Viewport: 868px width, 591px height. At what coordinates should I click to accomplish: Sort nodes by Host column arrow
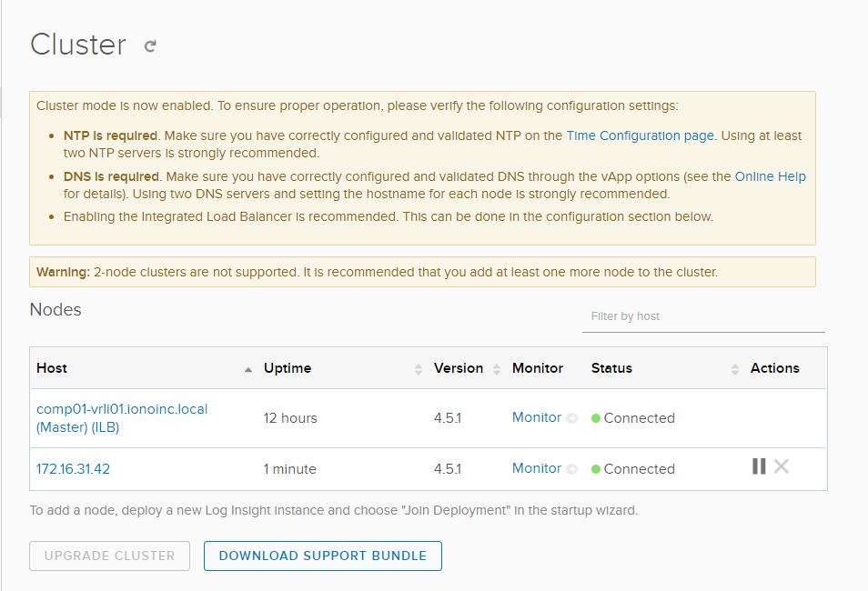248,369
